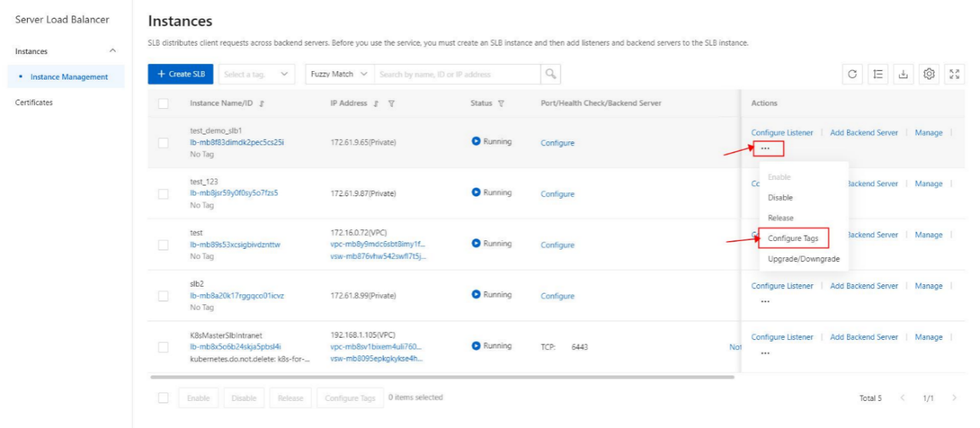
Task: Open the lb-mb8jsr59y0f0sy5o7fzs5 instance link
Action: [234, 193]
